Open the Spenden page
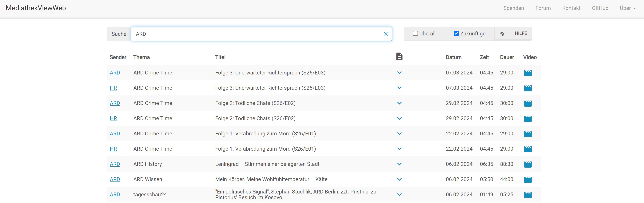This screenshot has width=644, height=203. [x=513, y=8]
